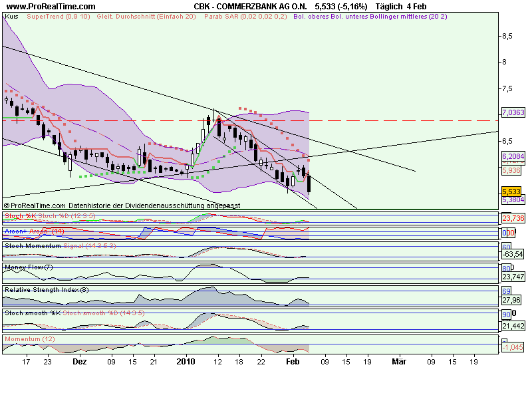
Task: Click the 2010 year marker on date axis
Action: pyautogui.click(x=186, y=362)
